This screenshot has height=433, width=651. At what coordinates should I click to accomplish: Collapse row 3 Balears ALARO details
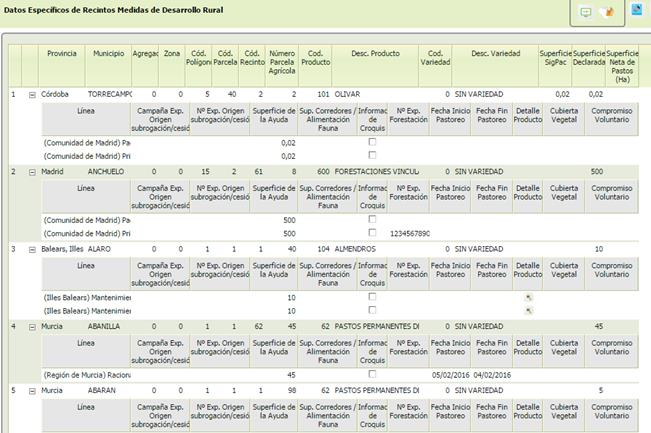(x=31, y=248)
